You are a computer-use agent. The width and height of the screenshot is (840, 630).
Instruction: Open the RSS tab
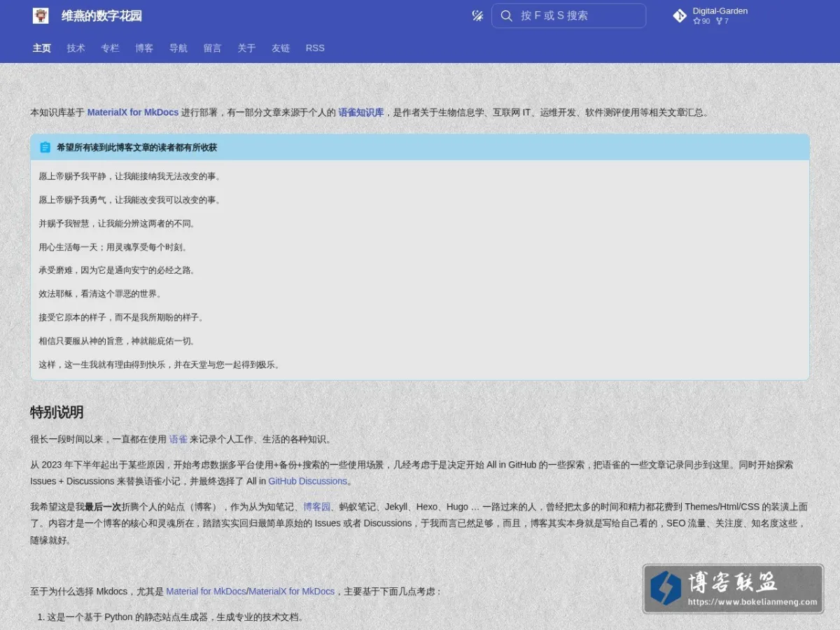(x=315, y=48)
